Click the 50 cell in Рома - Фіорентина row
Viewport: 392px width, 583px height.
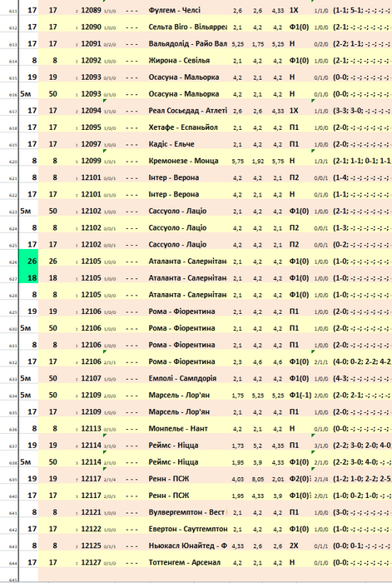pos(53,328)
